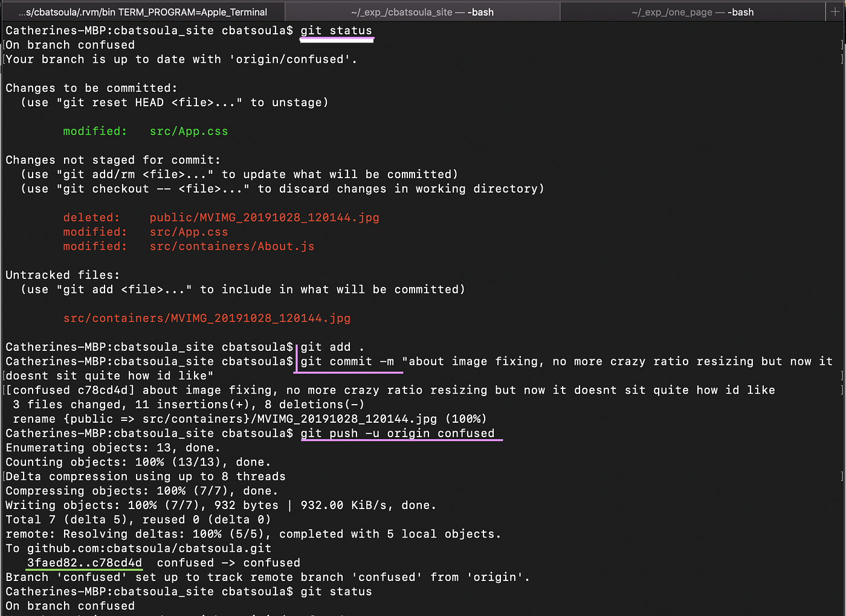Click the first 'git status' command
This screenshot has height=616, width=846.
point(337,31)
